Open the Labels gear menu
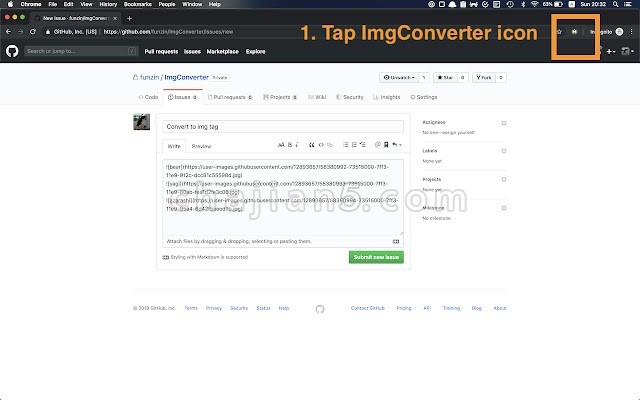 pos(504,151)
